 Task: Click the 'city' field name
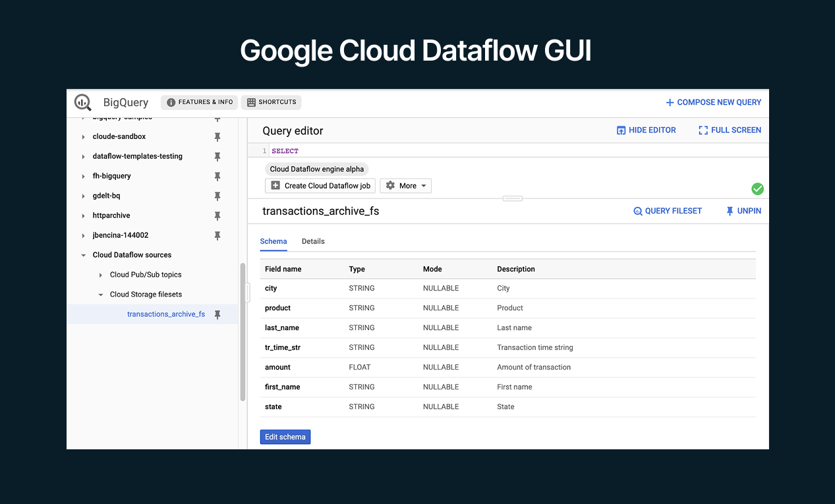[x=271, y=289]
